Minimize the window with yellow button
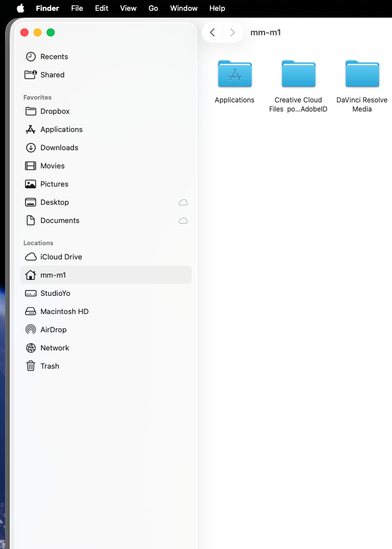 (38, 32)
